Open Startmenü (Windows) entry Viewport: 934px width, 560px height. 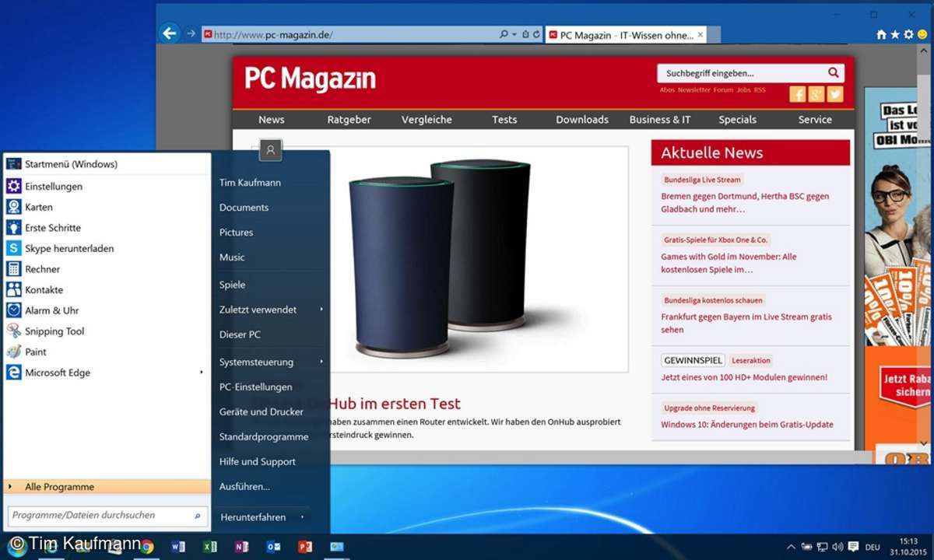(x=107, y=164)
